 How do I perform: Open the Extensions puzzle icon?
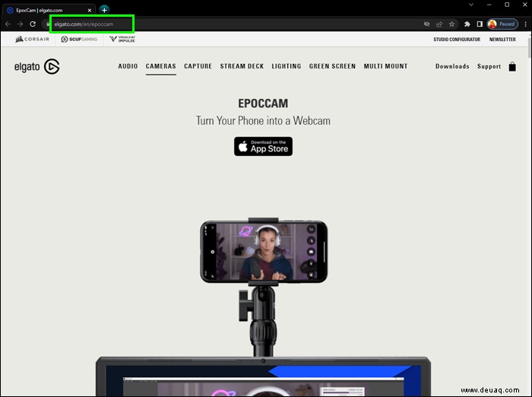pos(467,24)
